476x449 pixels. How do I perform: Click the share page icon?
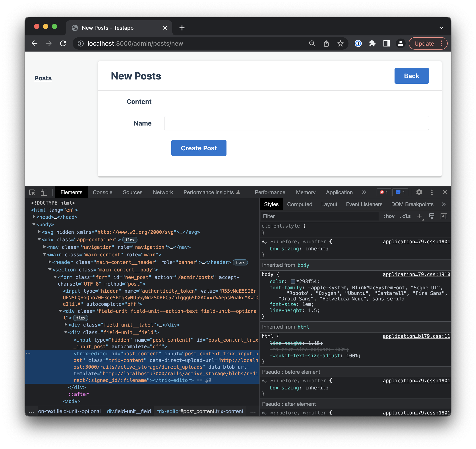click(x=326, y=43)
